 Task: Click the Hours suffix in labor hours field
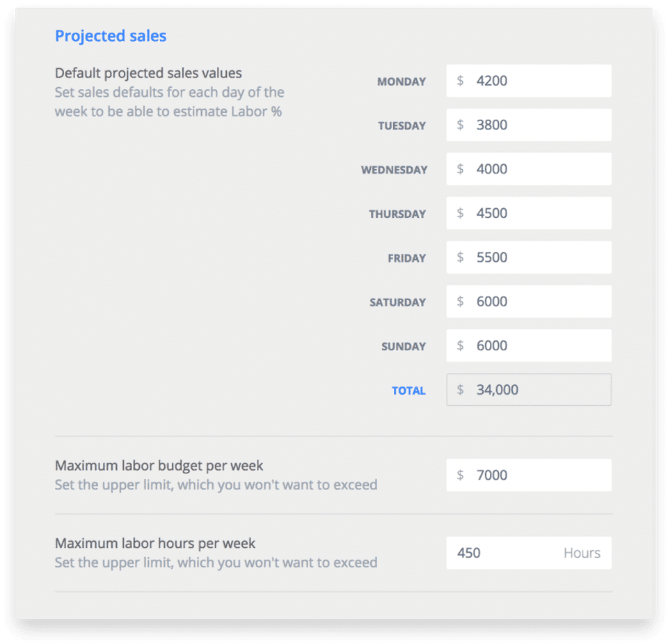pyautogui.click(x=582, y=553)
